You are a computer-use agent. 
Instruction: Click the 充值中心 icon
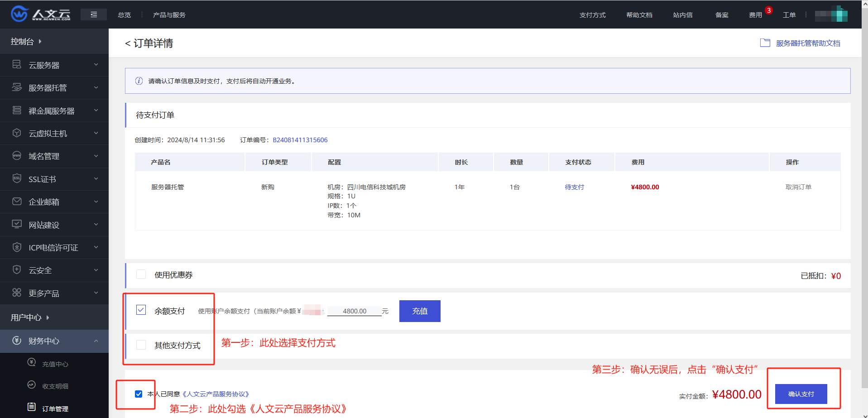click(x=32, y=362)
